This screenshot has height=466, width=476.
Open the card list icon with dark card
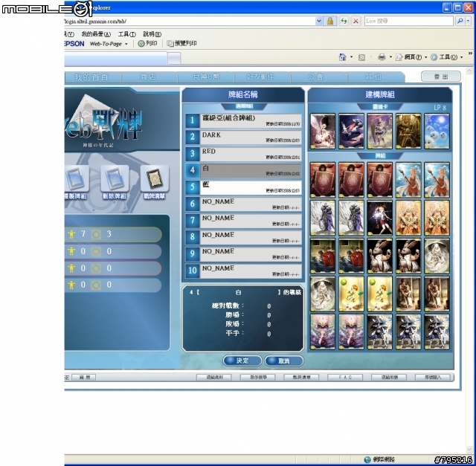pos(155,178)
